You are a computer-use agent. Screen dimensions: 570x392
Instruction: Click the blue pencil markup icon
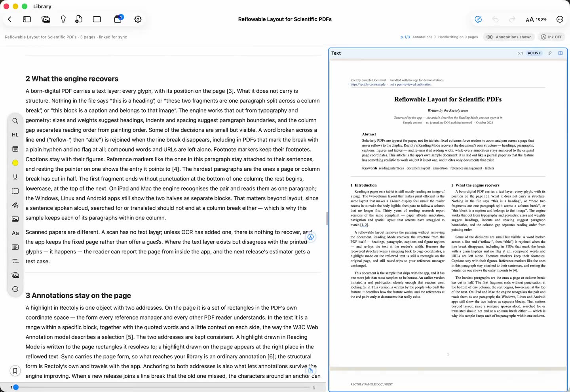pyautogui.click(x=478, y=19)
